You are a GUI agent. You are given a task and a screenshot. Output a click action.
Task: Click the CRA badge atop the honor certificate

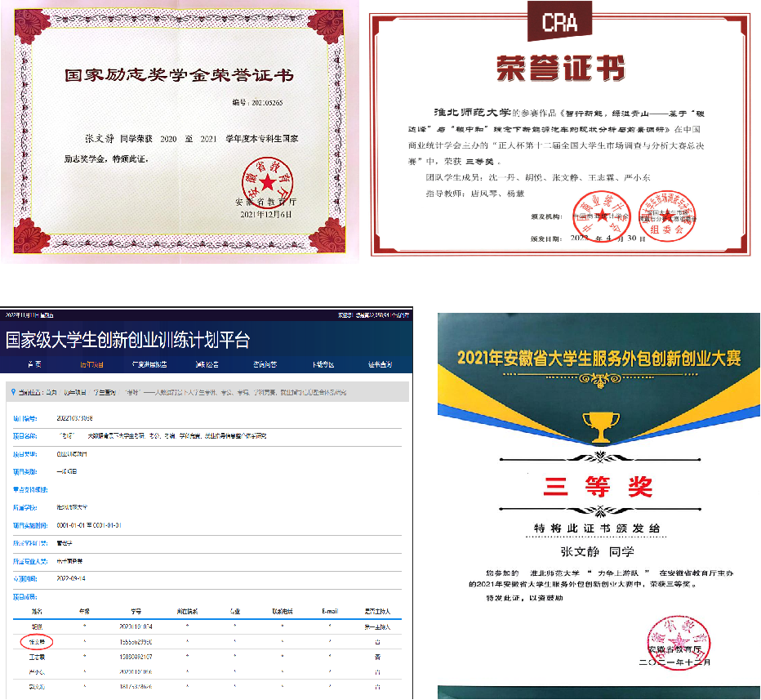561,23
